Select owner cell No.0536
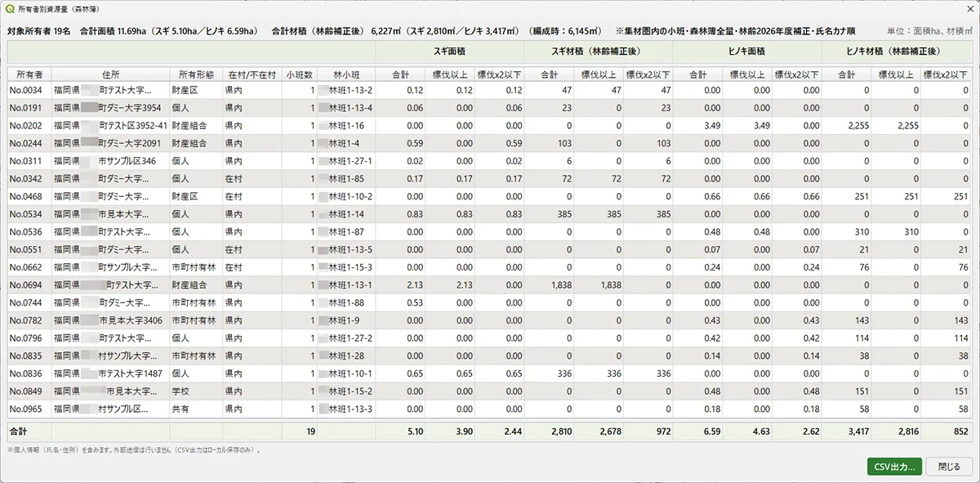The width and height of the screenshot is (980, 483). (29, 232)
